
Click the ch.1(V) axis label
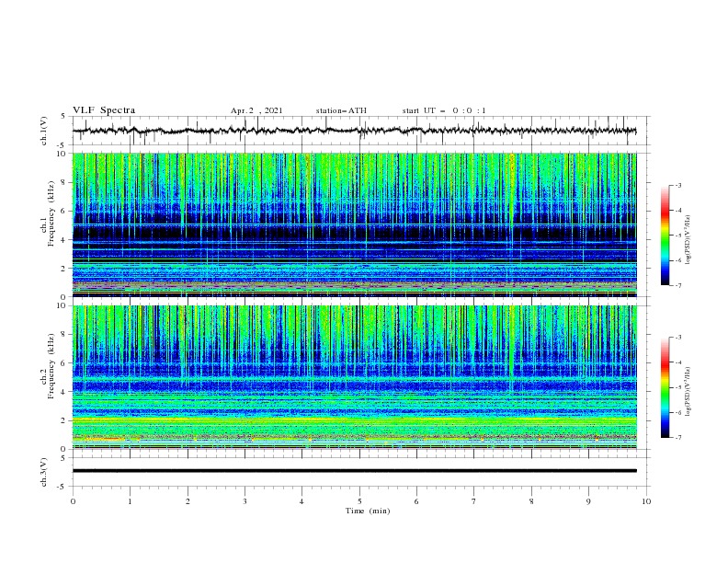(x=44, y=131)
